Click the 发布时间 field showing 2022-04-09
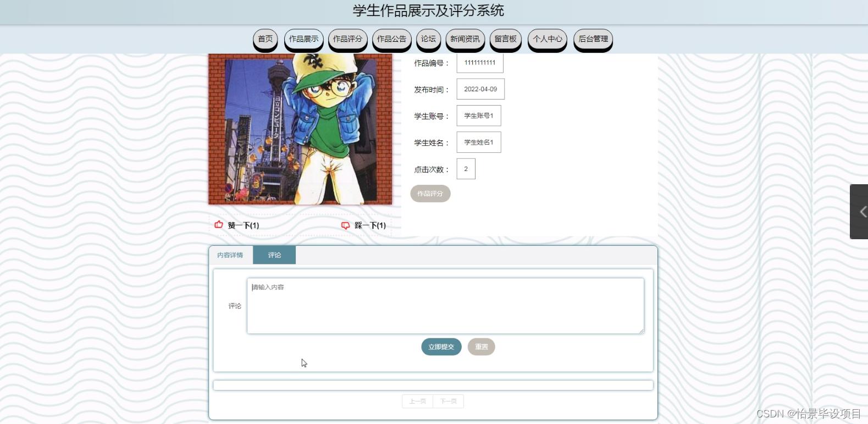The width and height of the screenshot is (868, 424). 480,89
